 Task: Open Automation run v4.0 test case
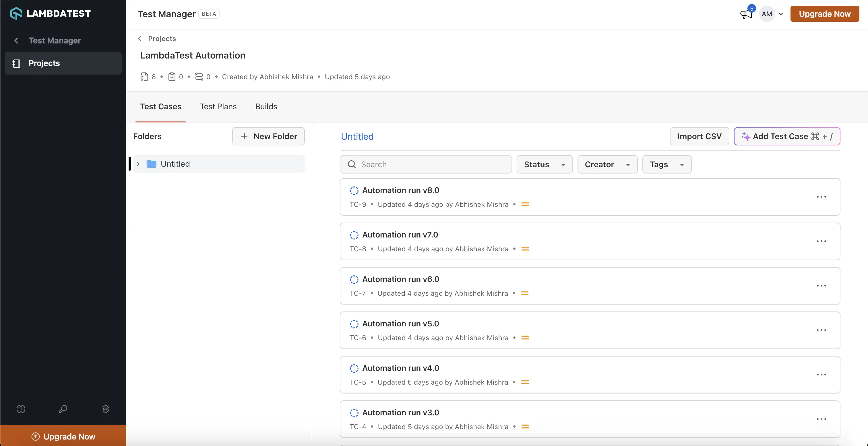point(401,368)
